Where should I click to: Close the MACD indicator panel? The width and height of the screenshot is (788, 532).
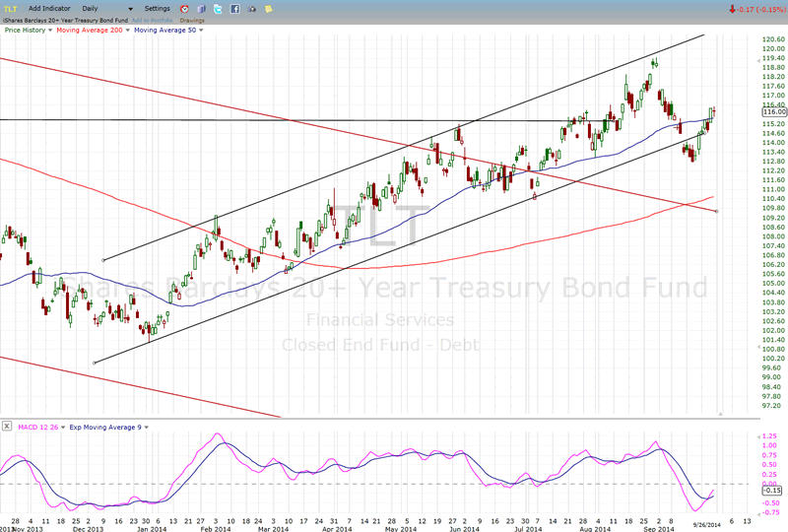[x=7, y=426]
